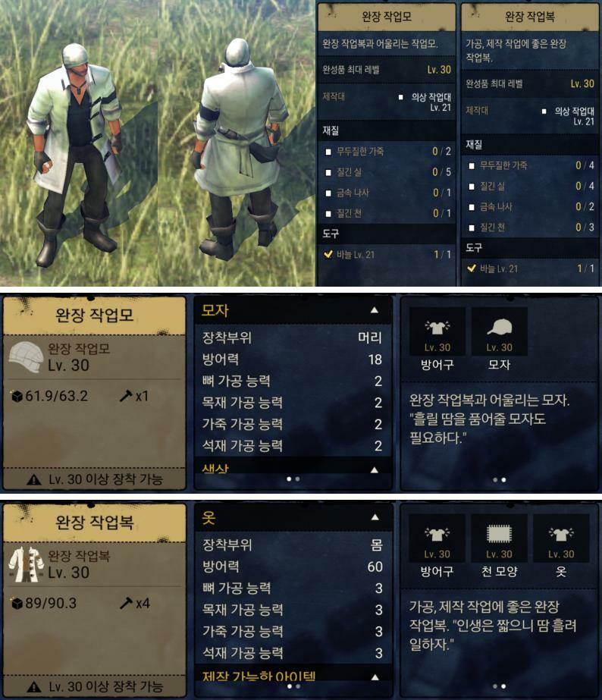
Task: Select the 옷 clothing category icon
Action: (x=561, y=533)
